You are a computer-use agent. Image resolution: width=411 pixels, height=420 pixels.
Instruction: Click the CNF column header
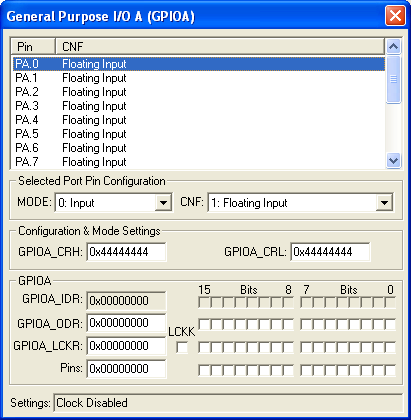pos(220,47)
